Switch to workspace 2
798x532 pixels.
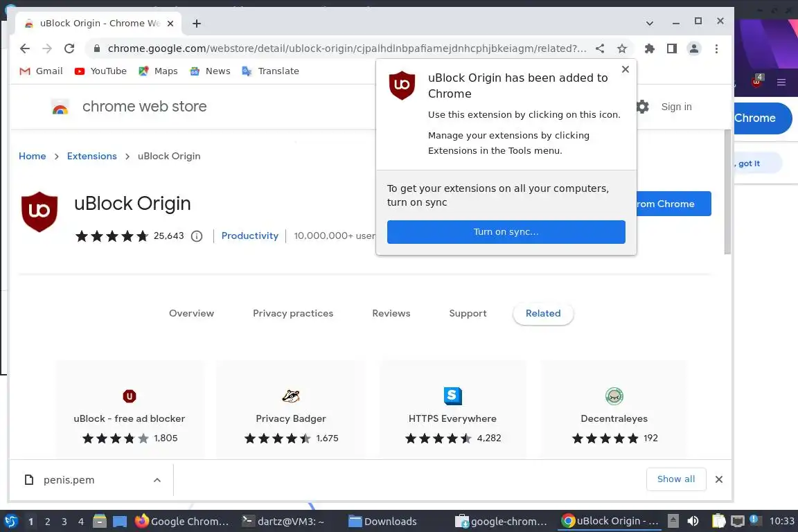point(47,522)
